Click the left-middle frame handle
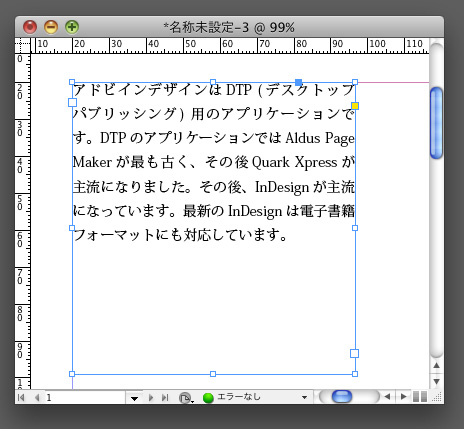464x429 pixels. click(x=72, y=228)
